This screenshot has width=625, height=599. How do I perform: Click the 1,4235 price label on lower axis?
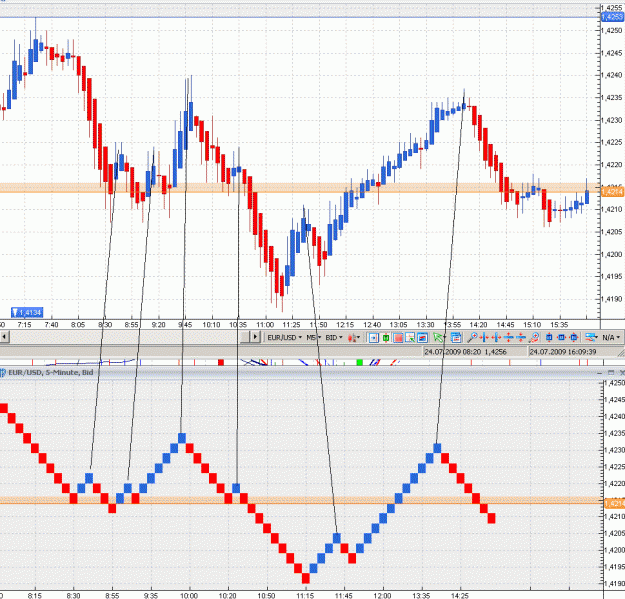coord(615,433)
